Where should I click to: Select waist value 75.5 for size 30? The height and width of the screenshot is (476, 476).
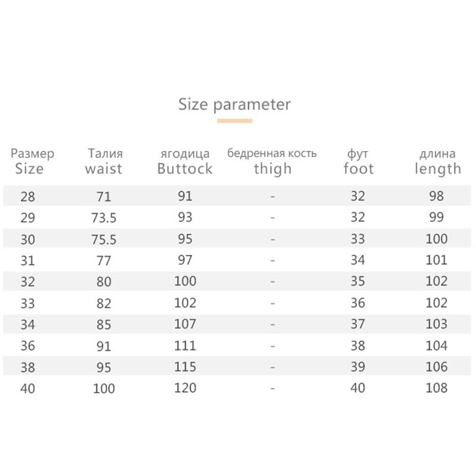pos(104,239)
